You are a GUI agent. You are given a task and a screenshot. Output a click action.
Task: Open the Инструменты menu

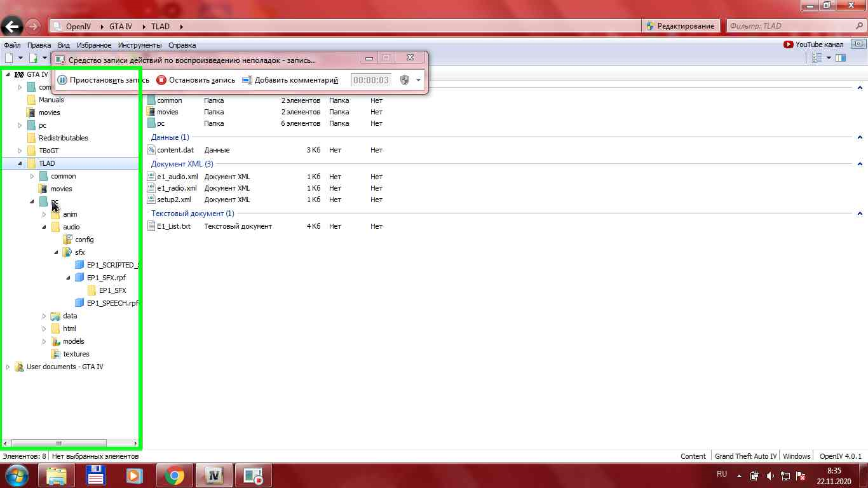pyautogui.click(x=139, y=45)
